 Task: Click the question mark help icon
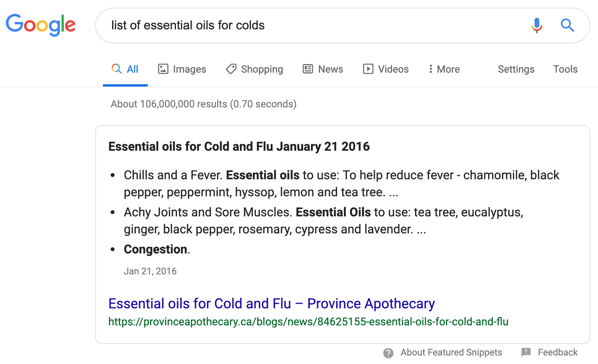(388, 353)
